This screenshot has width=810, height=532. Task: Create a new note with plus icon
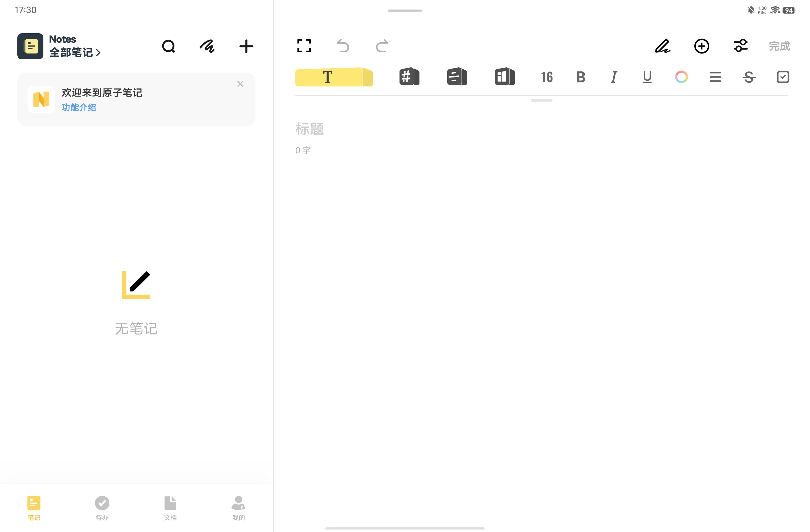pos(246,46)
